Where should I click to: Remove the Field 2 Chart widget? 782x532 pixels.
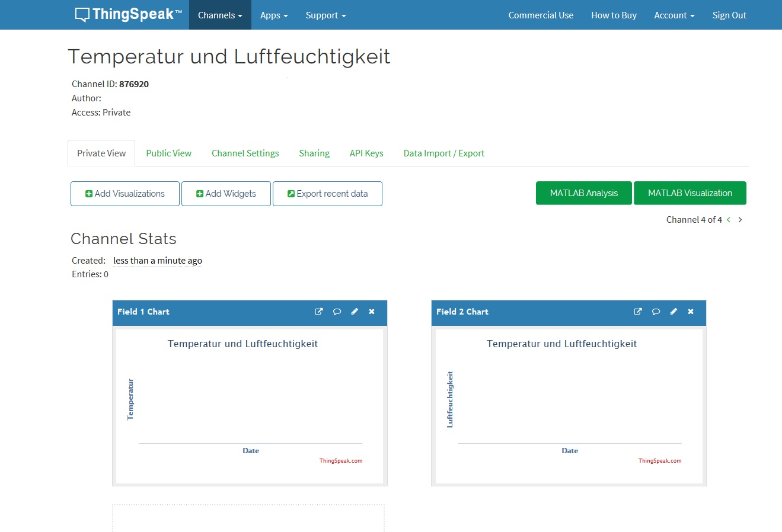click(x=691, y=312)
